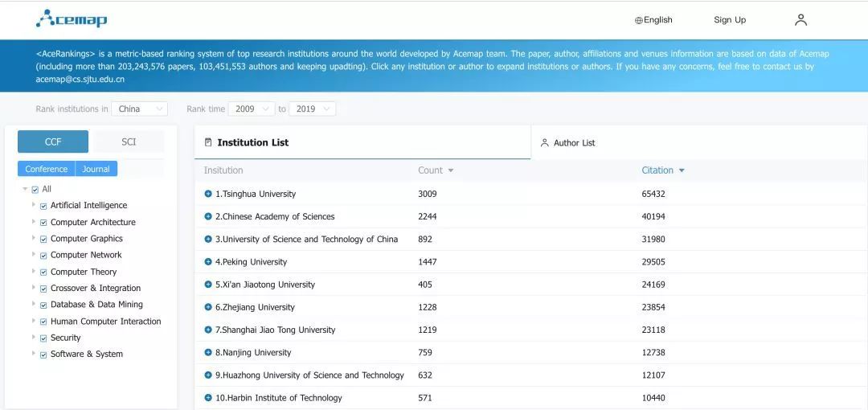Select the Journal tab

tap(96, 169)
